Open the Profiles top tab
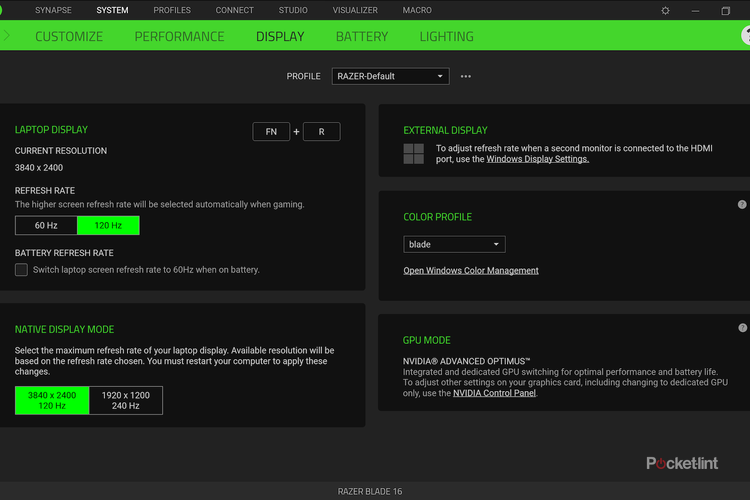Viewport: 750px width, 500px height. click(x=172, y=10)
